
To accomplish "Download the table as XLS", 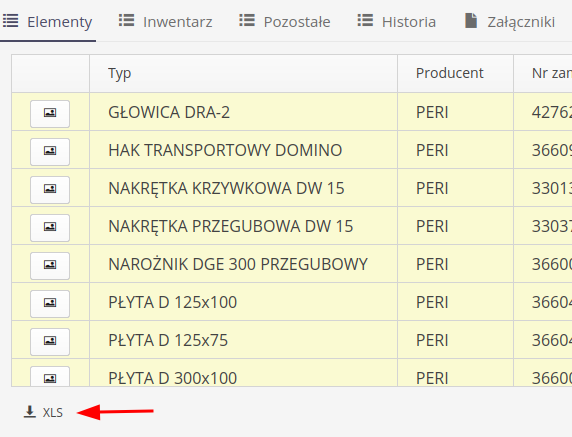I will pos(43,412).
